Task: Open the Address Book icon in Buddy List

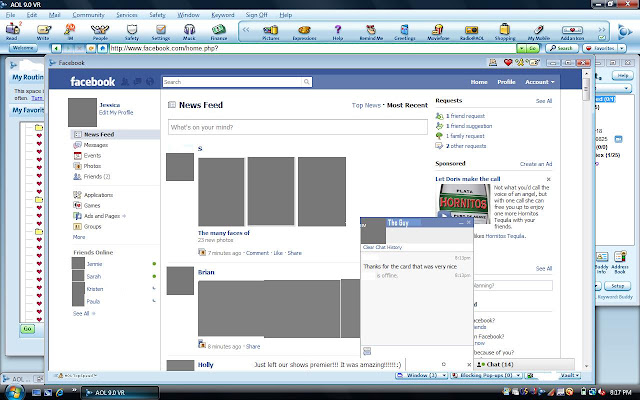Action: click(620, 262)
